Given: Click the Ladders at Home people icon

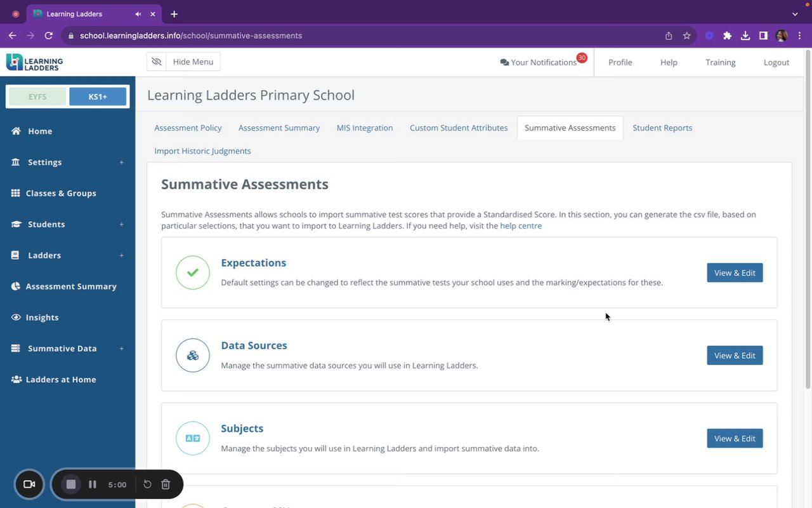Looking at the screenshot, I should tap(16, 380).
